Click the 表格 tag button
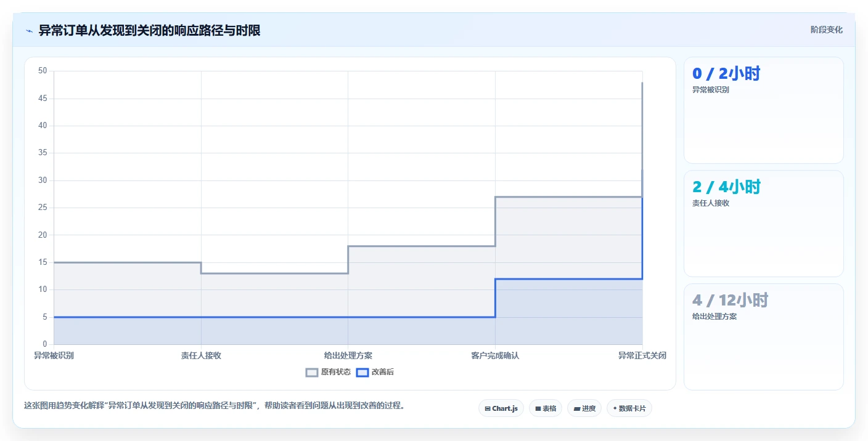This screenshot has width=868, height=441. point(546,408)
